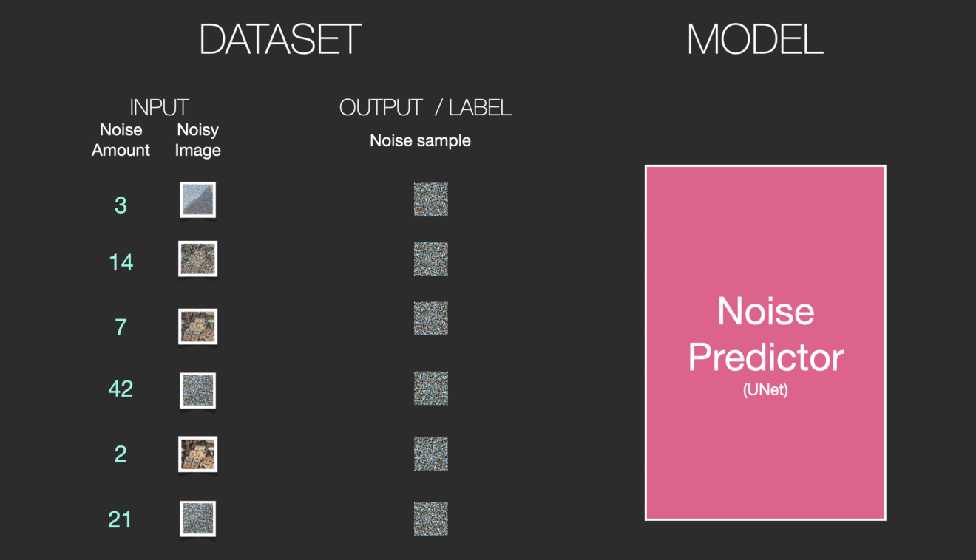Select the noisy image thumbnail for amount 14
The height and width of the screenshot is (560, 976).
point(197,259)
